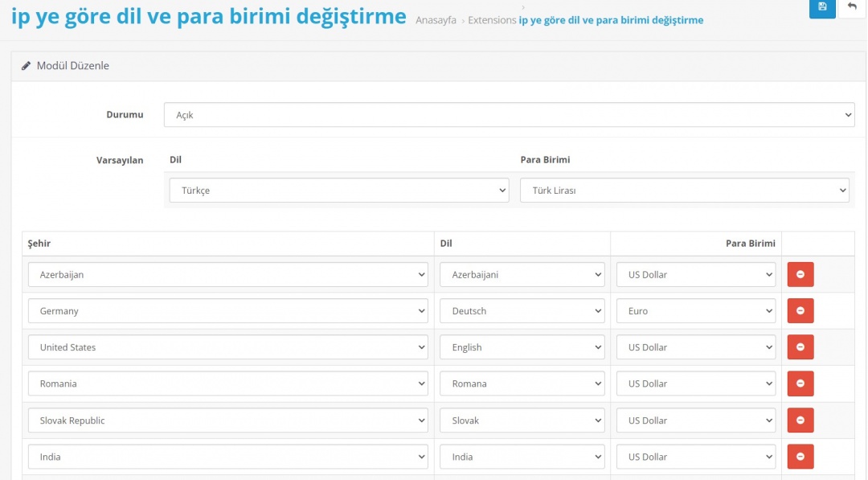The image size is (868, 480).
Task: Delete the India row with minus button
Action: pos(800,457)
